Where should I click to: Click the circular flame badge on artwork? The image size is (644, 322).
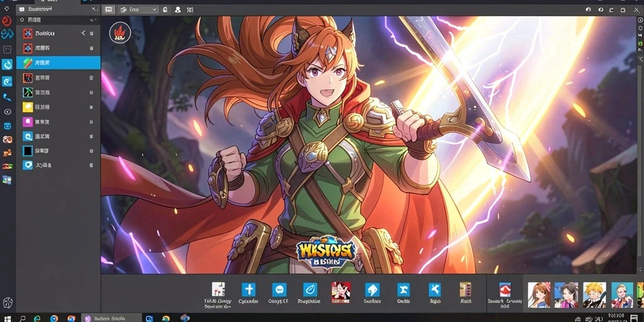120,33
